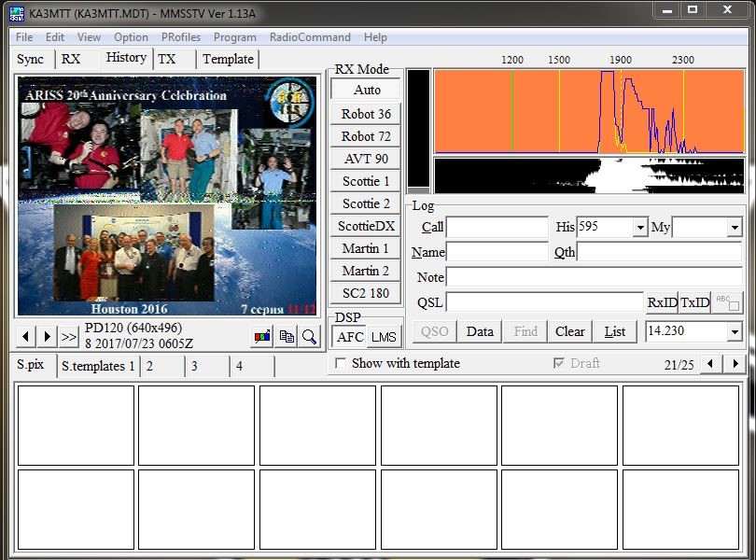Click into the Name input field
This screenshot has height=560, width=756.
[497, 252]
